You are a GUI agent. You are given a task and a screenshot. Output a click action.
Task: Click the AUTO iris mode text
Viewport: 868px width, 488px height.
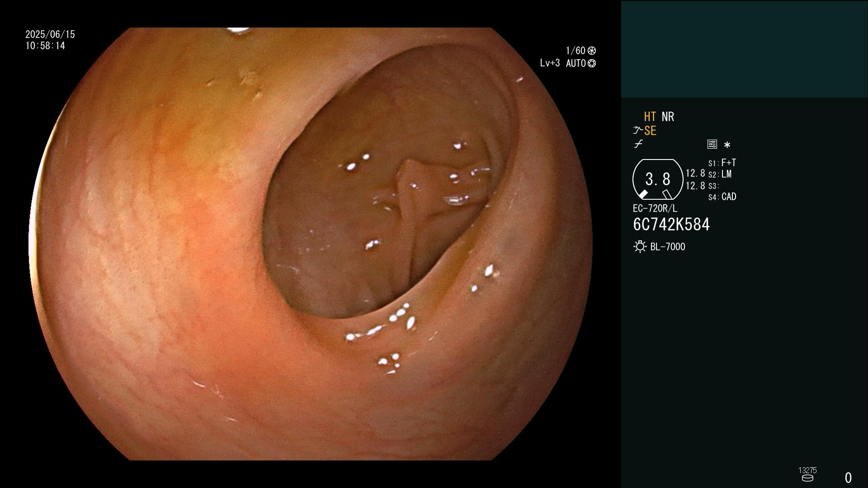(576, 63)
